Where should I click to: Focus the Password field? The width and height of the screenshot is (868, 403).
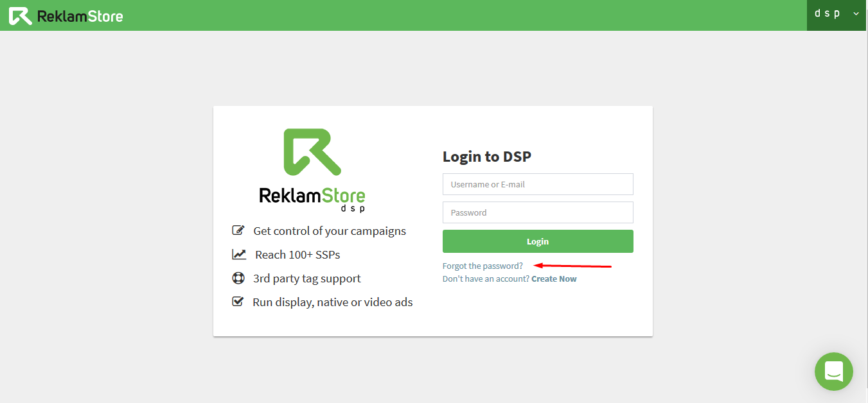(538, 212)
